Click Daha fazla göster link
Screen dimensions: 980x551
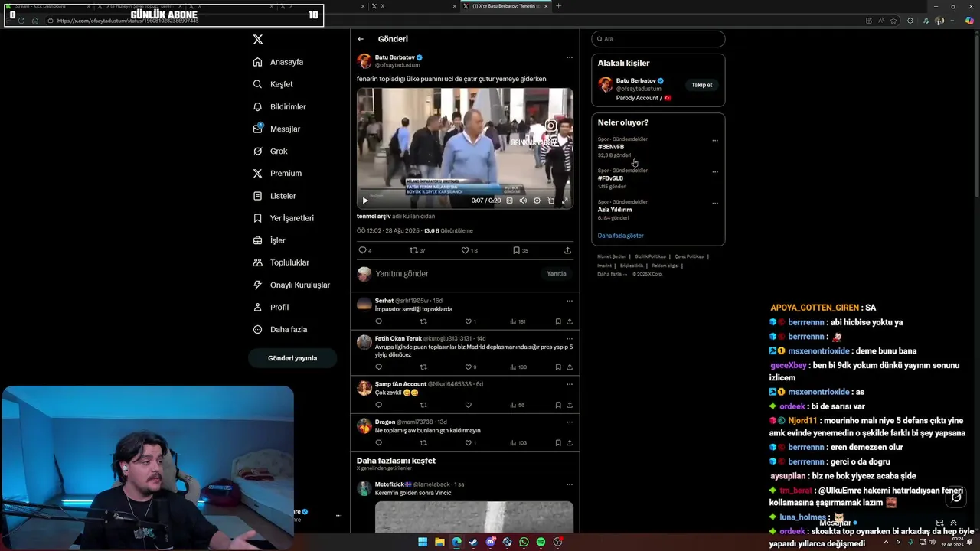coord(621,236)
